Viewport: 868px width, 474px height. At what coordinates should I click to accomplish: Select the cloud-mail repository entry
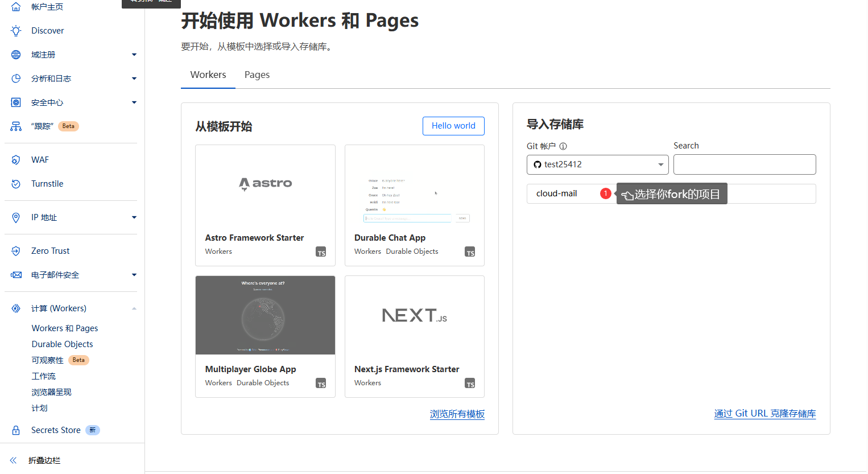click(x=557, y=193)
